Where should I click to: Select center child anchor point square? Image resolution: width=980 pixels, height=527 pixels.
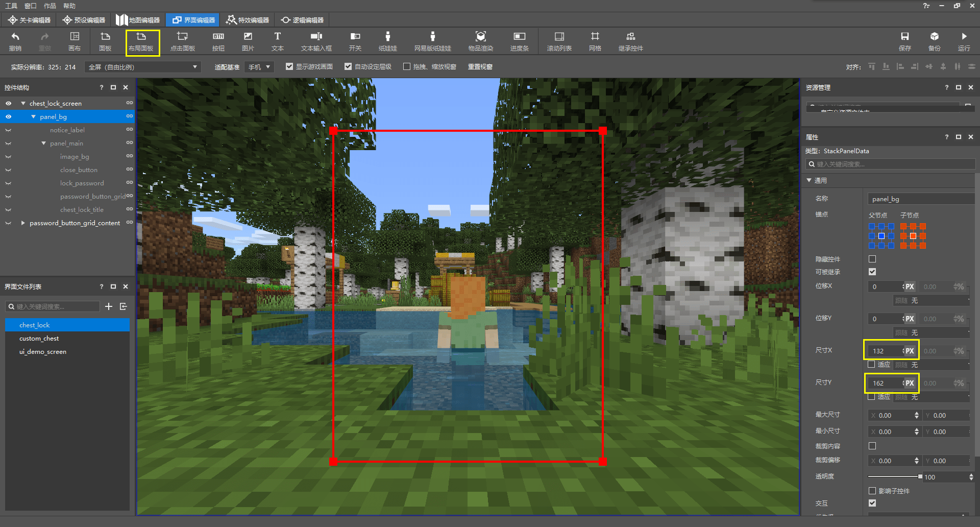point(913,236)
